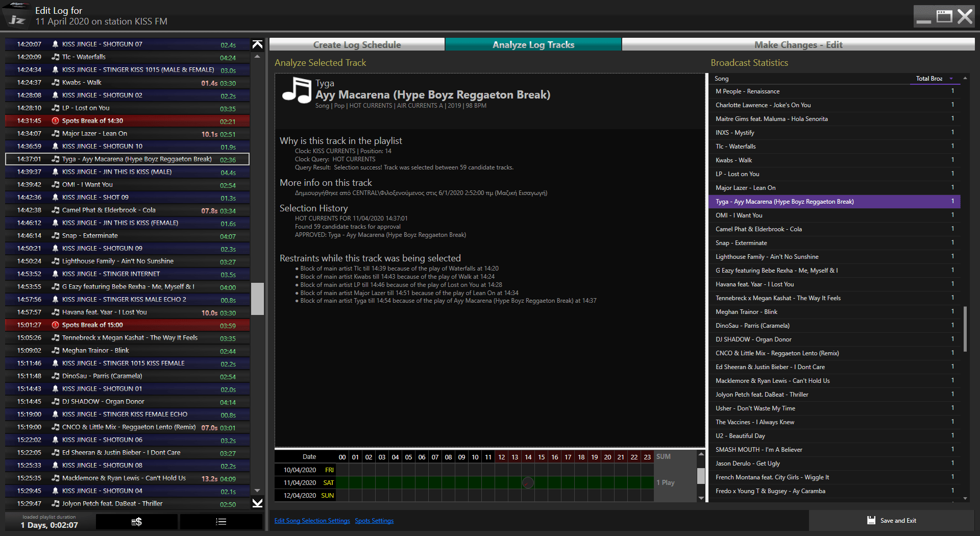Click the red icon of Spots Break of 14:30
This screenshot has height=536, width=980.
[55, 121]
